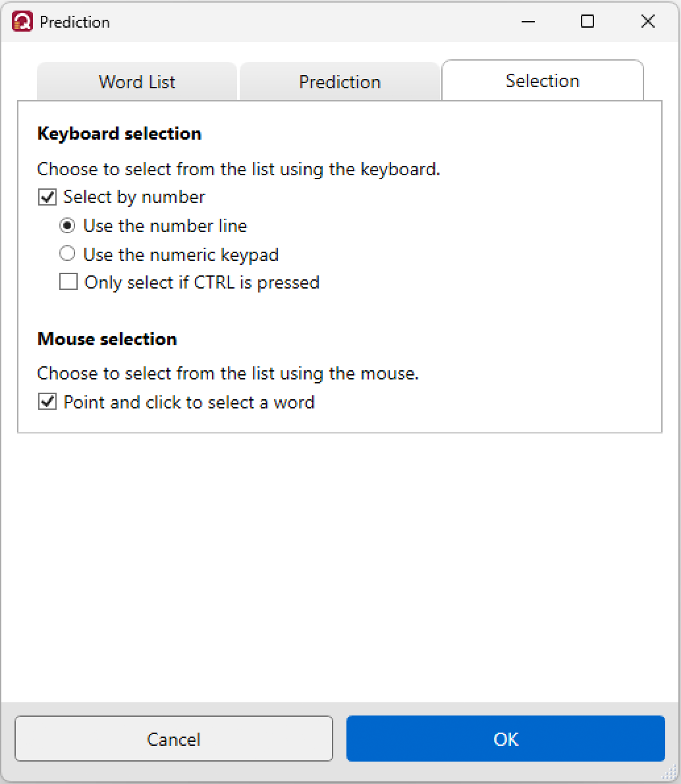
Task: Disable Point and click to select a word
Action: click(x=47, y=401)
